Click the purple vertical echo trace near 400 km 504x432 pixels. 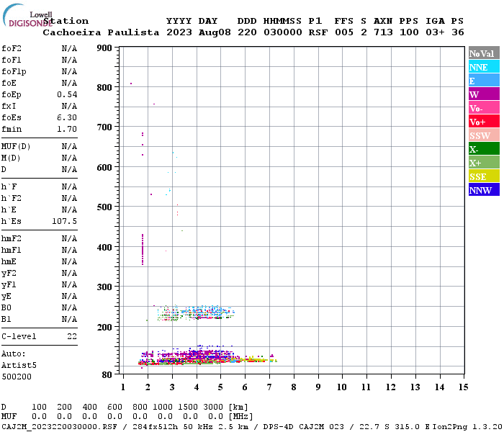pos(143,249)
